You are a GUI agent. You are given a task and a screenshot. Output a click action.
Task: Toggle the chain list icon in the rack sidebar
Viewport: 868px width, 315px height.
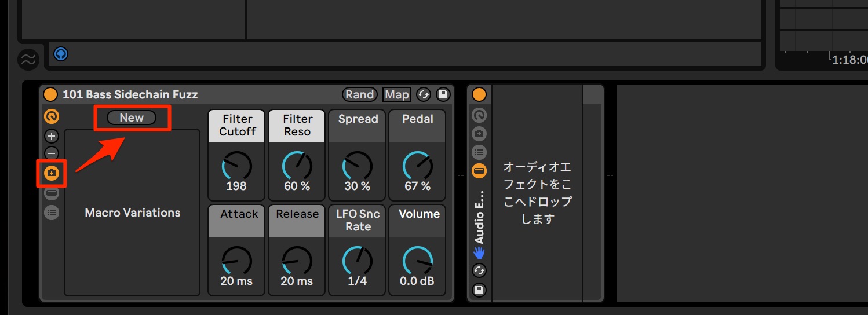point(52,213)
